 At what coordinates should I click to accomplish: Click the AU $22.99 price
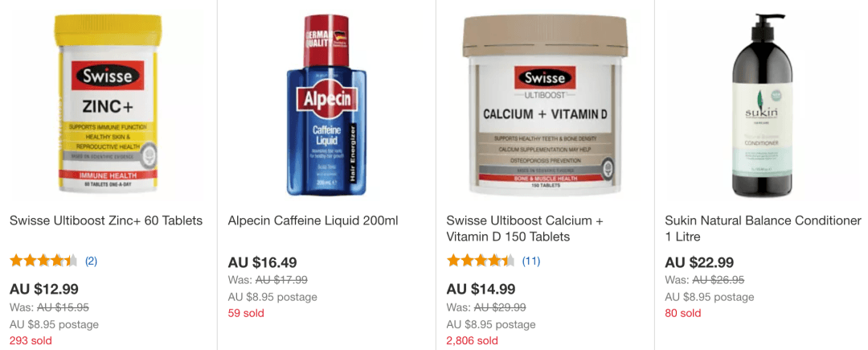coord(700,262)
